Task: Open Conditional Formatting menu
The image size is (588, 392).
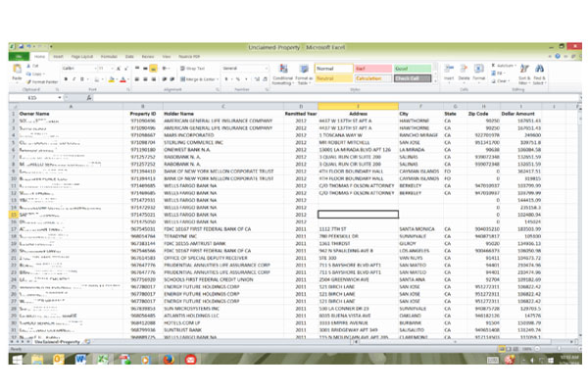Action: coord(283,74)
